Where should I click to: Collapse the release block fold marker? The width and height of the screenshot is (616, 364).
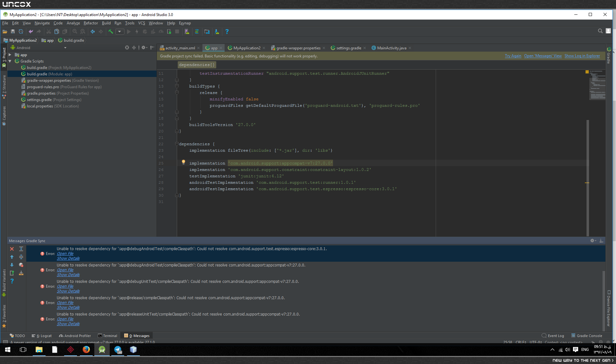pyautogui.click(x=177, y=93)
